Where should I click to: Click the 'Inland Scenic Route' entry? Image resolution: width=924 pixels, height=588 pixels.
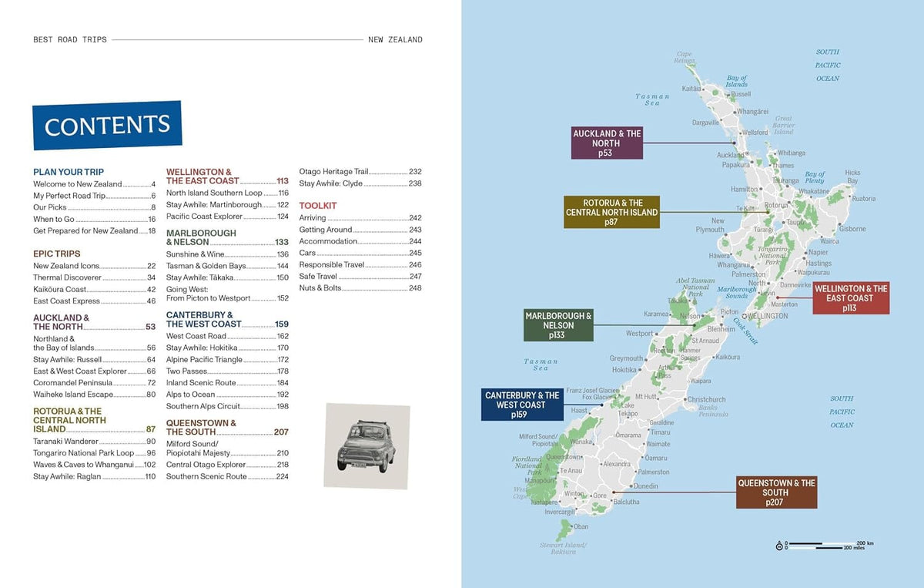[228, 383]
